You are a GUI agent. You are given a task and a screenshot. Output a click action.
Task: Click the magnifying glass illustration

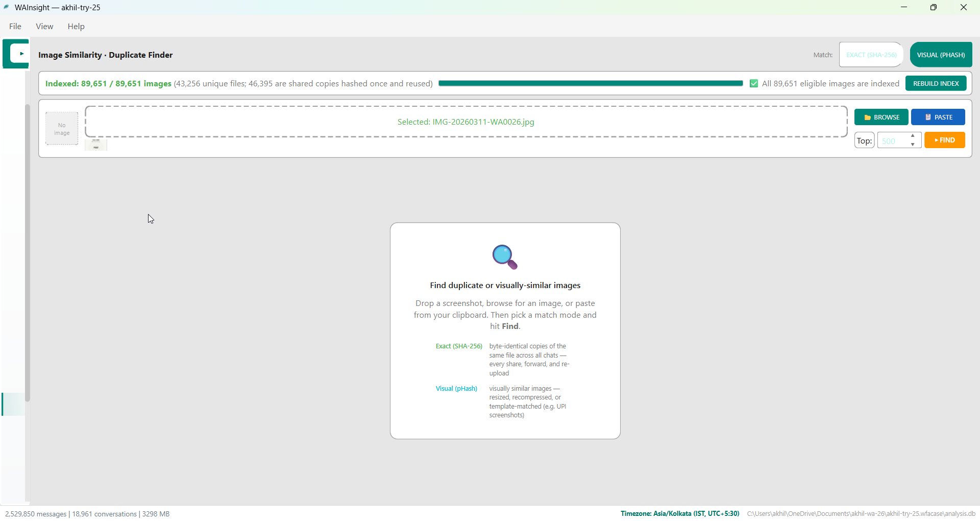pyautogui.click(x=505, y=257)
